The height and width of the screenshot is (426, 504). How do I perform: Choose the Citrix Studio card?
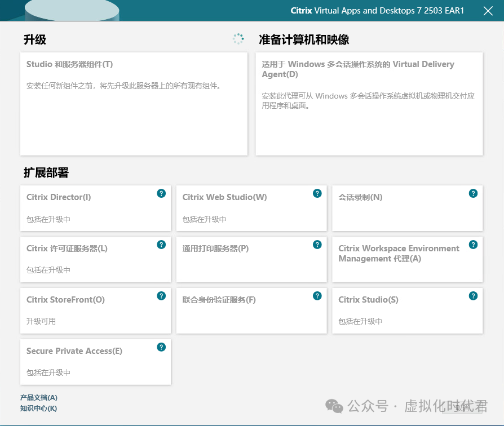point(407,310)
